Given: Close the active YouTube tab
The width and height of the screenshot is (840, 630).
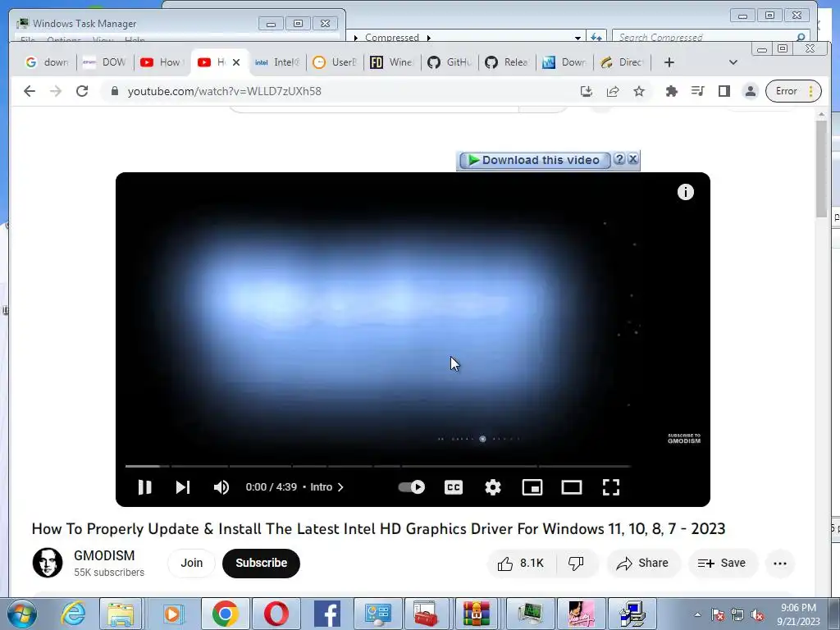Looking at the screenshot, I should point(235,62).
